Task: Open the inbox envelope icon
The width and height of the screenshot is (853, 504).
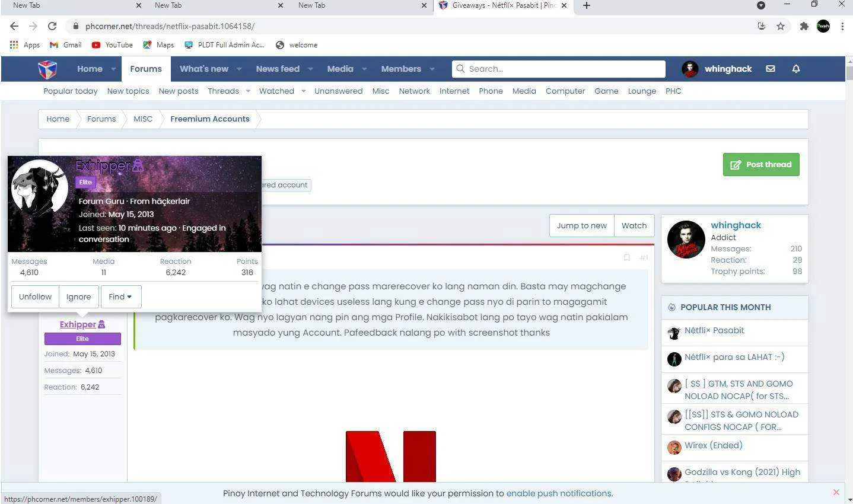Action: click(x=770, y=69)
